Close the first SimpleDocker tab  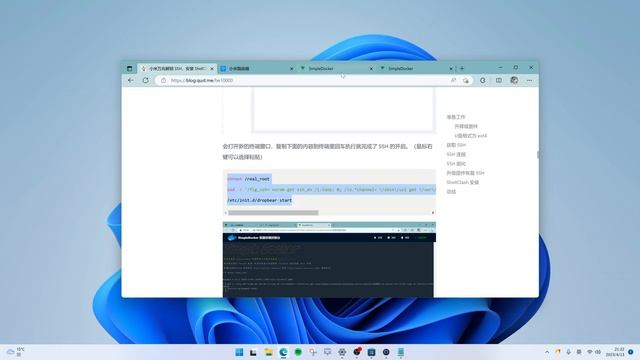click(371, 69)
